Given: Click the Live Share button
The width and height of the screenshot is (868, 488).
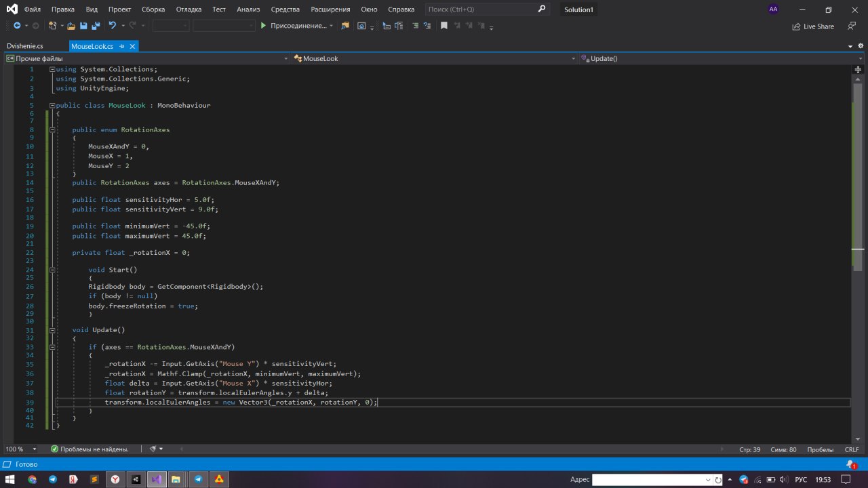Looking at the screenshot, I should click(x=813, y=26).
